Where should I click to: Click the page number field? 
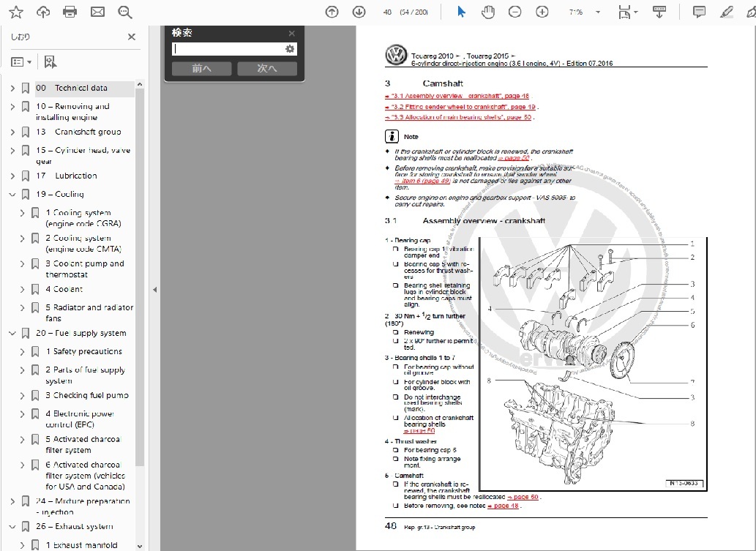[387, 12]
